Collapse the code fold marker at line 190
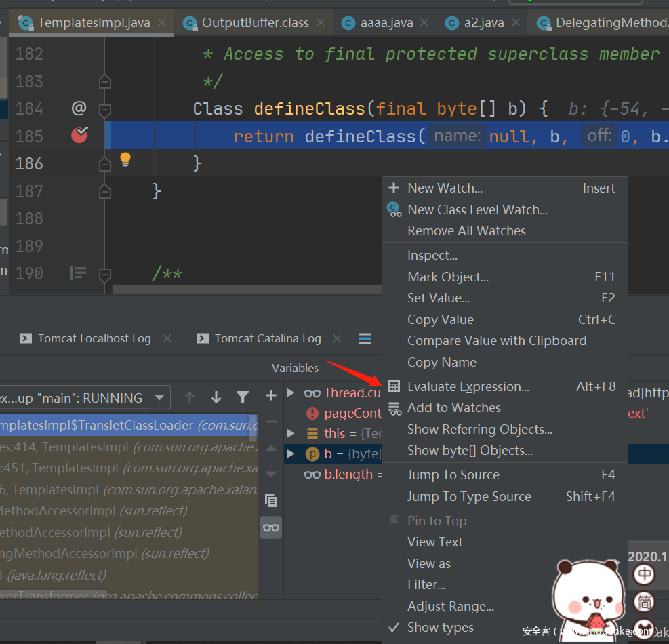Image resolution: width=669 pixels, height=644 pixels. [104, 275]
